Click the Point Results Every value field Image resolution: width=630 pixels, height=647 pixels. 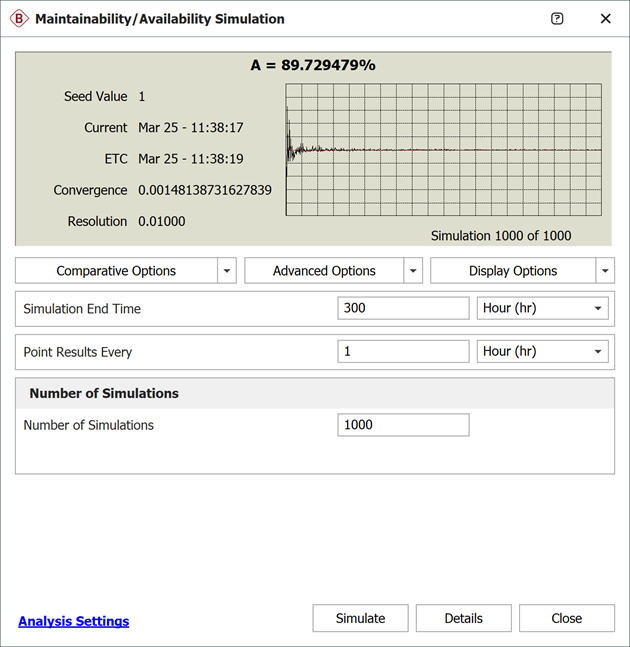[x=403, y=352]
